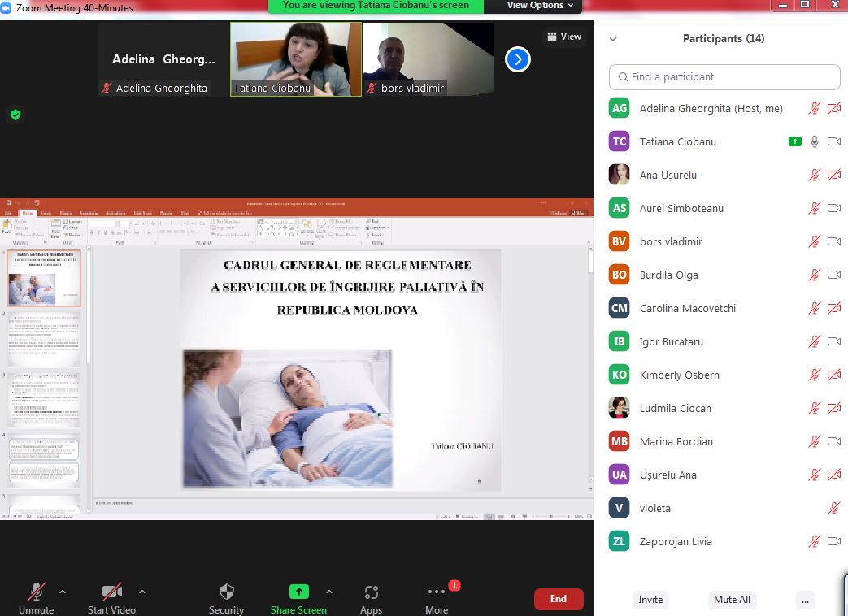Open the View Options dropdown
848x616 pixels.
(x=541, y=6)
